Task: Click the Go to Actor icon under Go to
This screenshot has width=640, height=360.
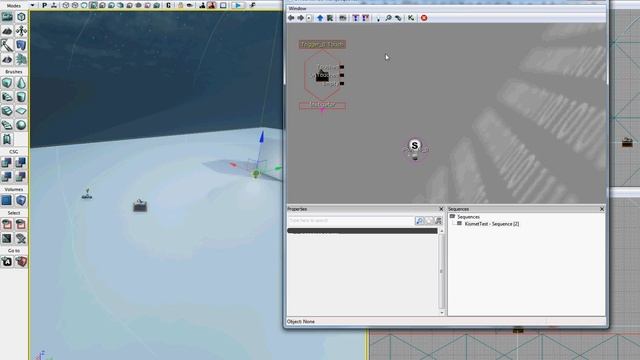Action: (7, 262)
